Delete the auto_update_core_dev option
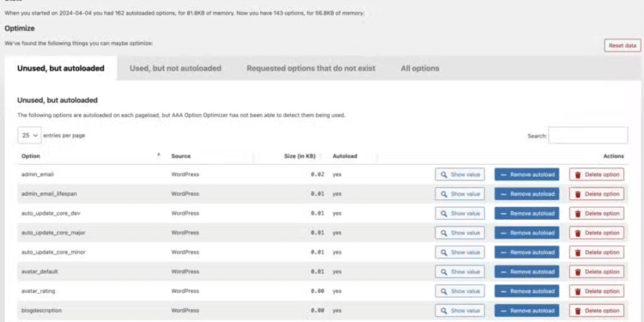Viewport: 644px width, 322px height. pos(597,213)
